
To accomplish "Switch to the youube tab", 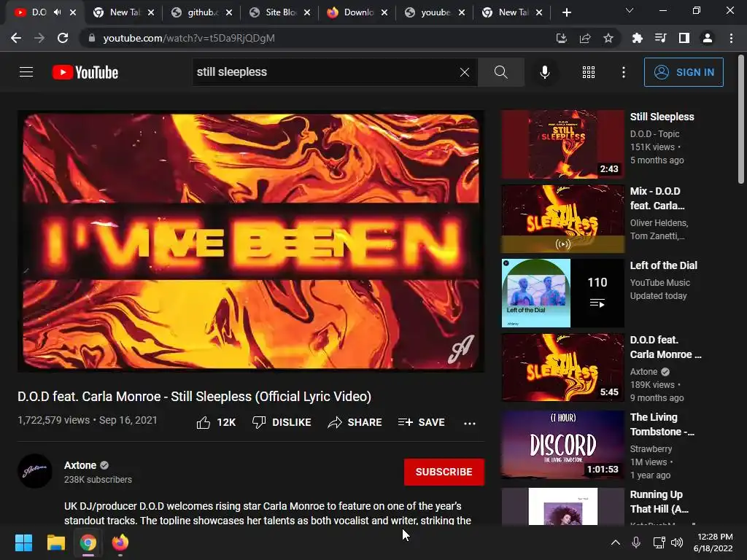I will [435, 12].
